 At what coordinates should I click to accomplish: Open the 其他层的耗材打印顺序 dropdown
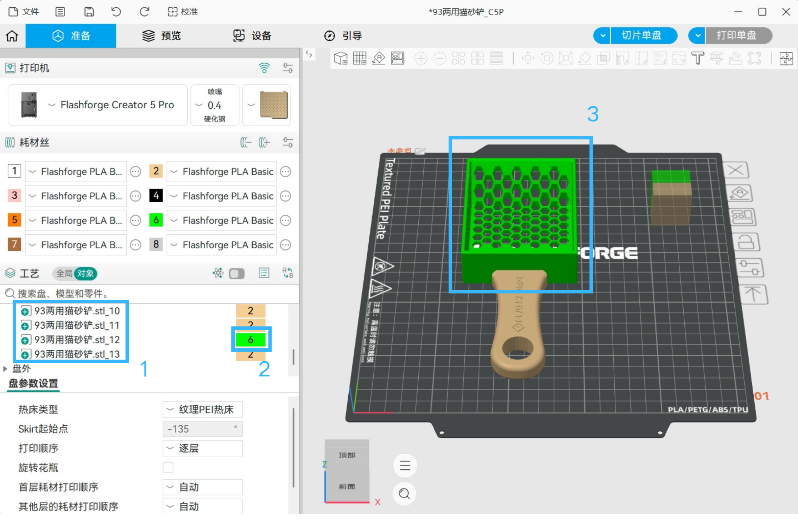[203, 506]
